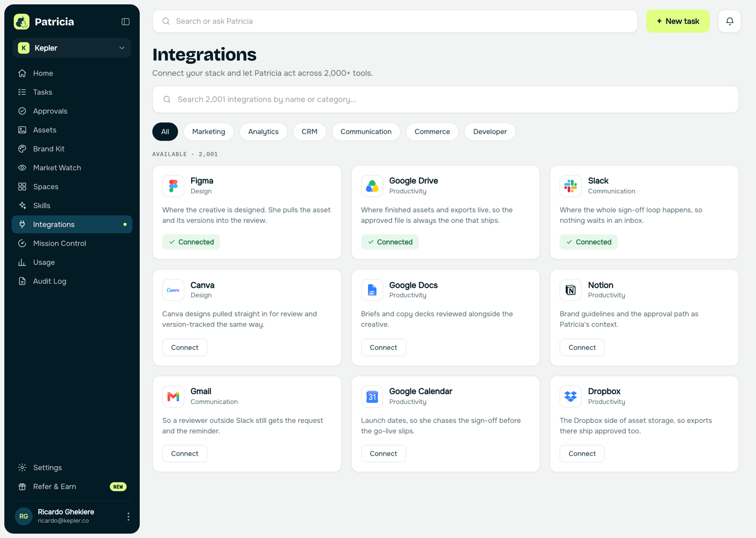Viewport: 756px width, 538px height.
Task: Connect the Google Calendar integration
Action: click(x=384, y=453)
